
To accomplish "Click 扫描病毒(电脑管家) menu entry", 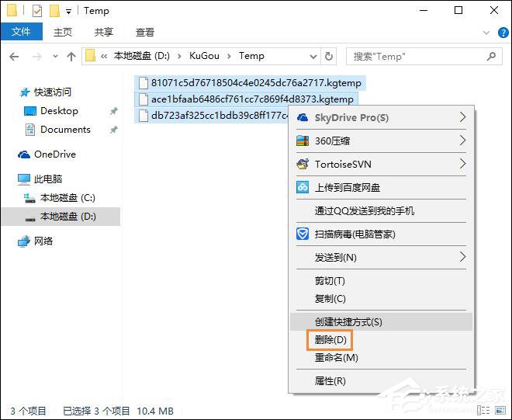I will tap(381, 234).
